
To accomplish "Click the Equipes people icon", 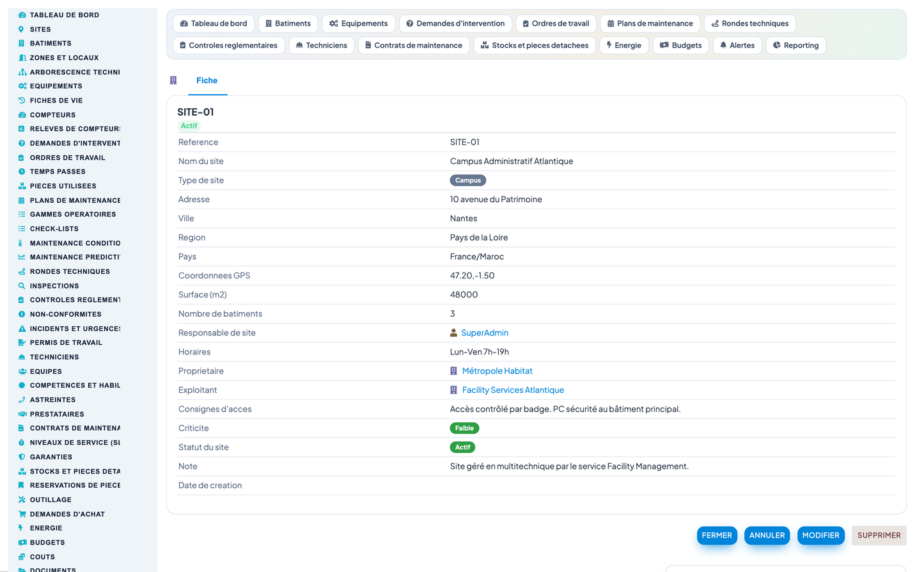I will [22, 371].
